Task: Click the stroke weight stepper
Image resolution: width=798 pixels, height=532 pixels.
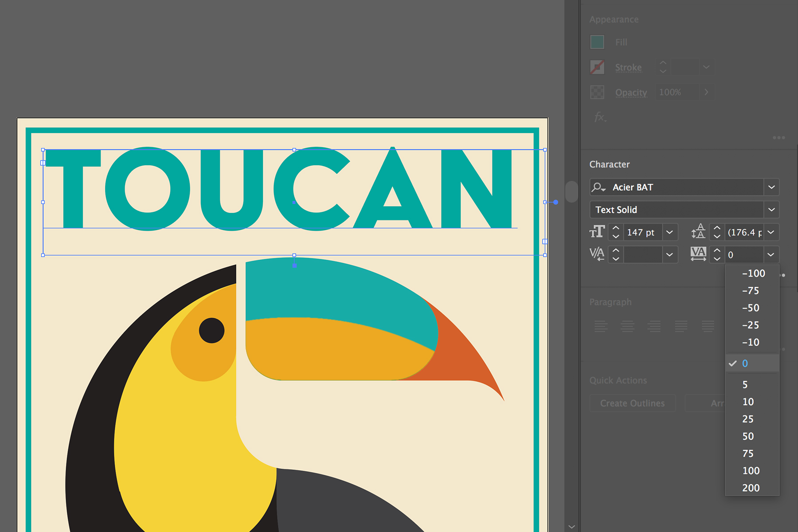Action: (x=663, y=67)
